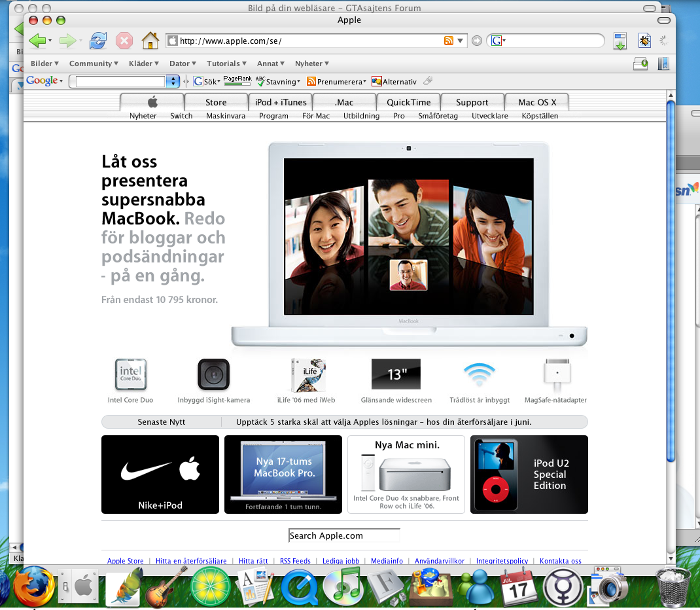
Task: Click the page's vertical scrollbar thumb
Action: (671, 281)
